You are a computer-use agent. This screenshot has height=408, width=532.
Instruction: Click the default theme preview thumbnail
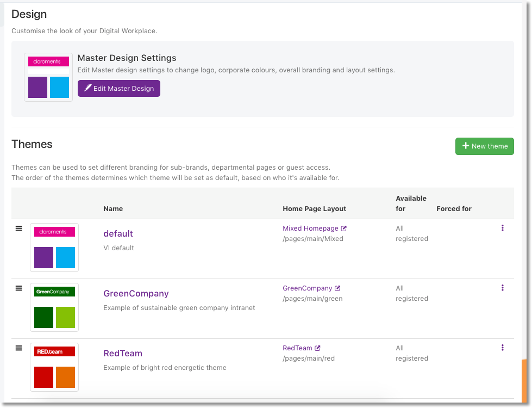(x=54, y=248)
